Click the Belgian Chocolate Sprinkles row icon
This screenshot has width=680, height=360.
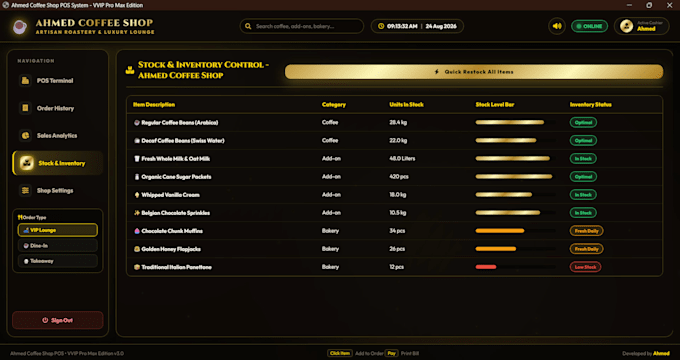(137, 213)
